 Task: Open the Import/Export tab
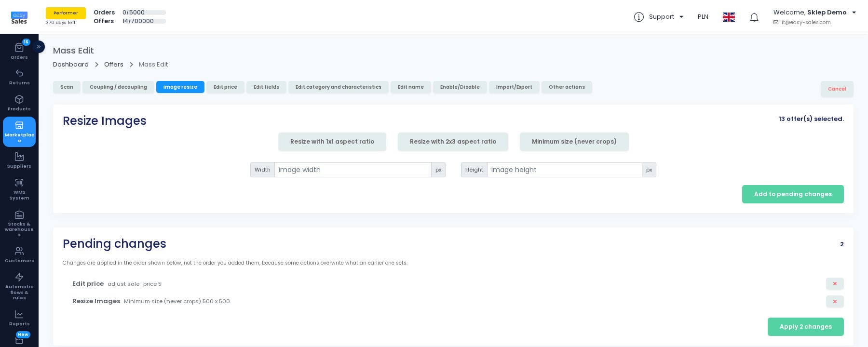[x=514, y=87]
